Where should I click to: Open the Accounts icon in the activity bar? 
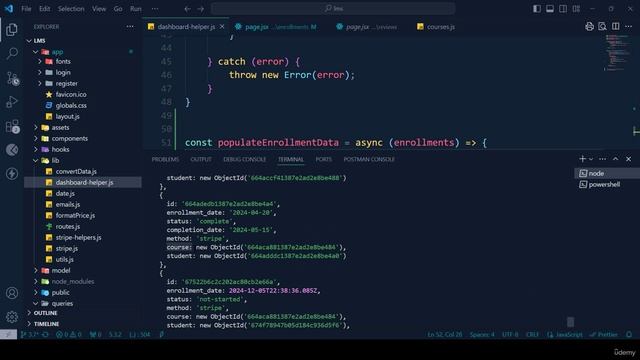pyautogui.click(x=12, y=293)
